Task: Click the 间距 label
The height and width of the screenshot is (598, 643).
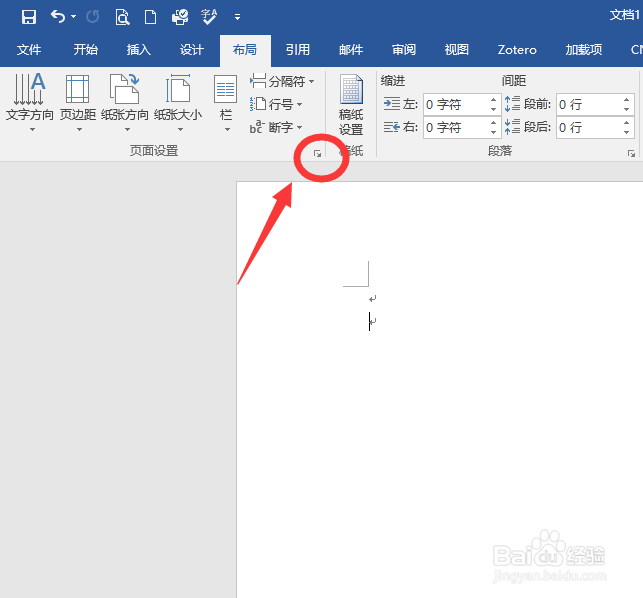Action: click(x=513, y=80)
